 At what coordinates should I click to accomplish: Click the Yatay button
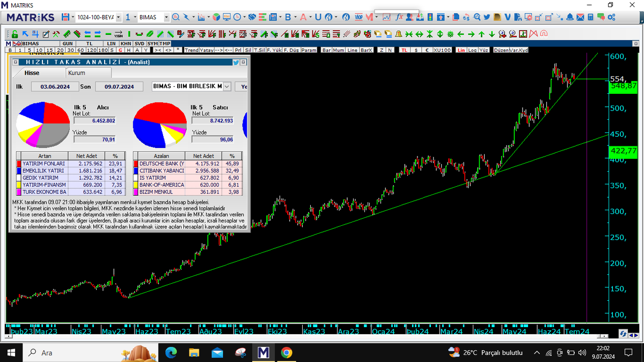click(x=207, y=50)
